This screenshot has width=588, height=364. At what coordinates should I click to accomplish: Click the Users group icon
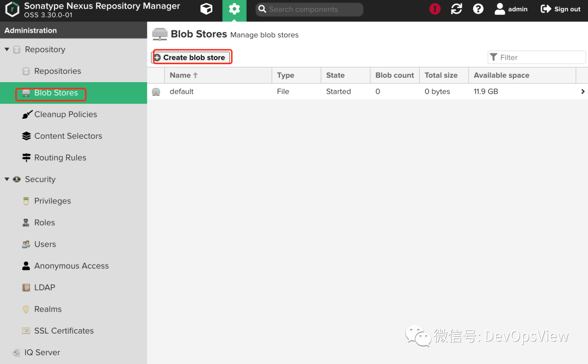(x=26, y=244)
